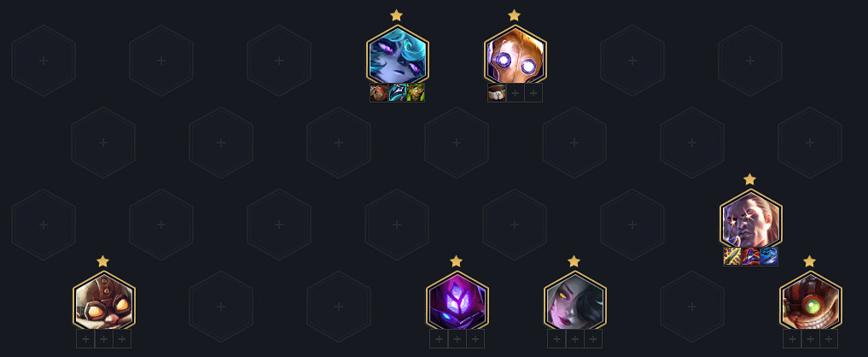This screenshot has width=868, height=357.
Task: Click the purple Deathcap item under Swain
Action: coord(750,257)
